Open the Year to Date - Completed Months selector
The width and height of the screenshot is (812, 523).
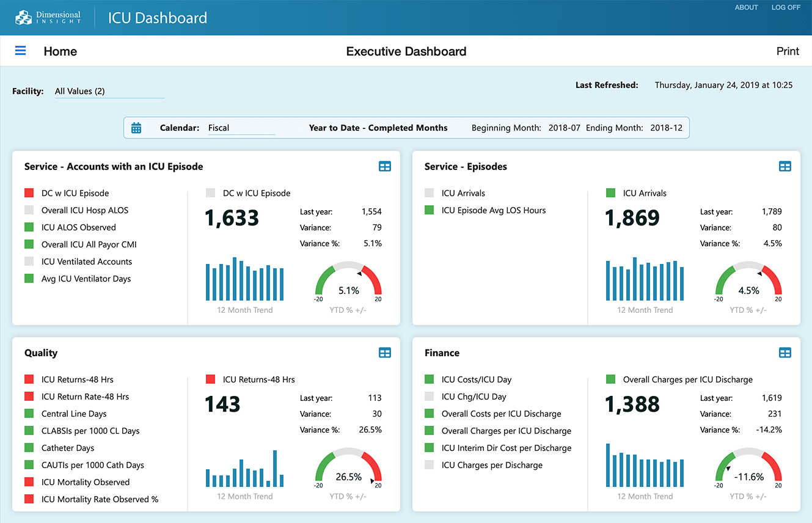point(378,128)
